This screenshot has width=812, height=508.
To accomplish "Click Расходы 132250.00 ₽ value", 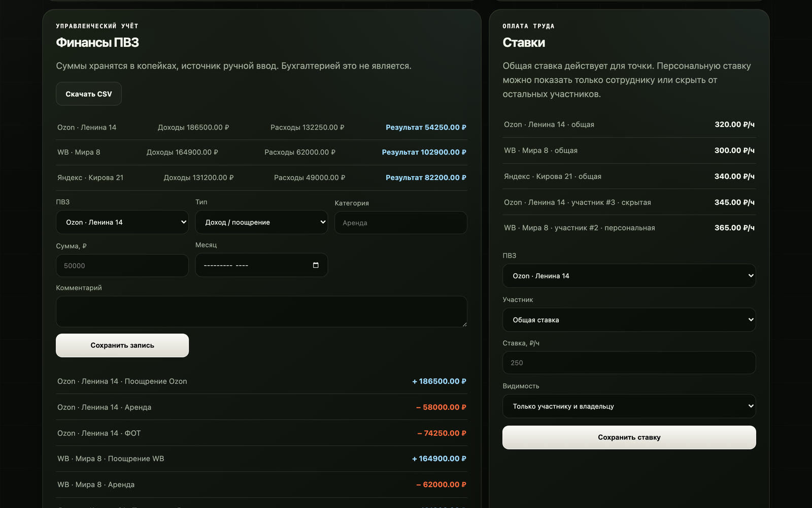I will click(x=308, y=128).
